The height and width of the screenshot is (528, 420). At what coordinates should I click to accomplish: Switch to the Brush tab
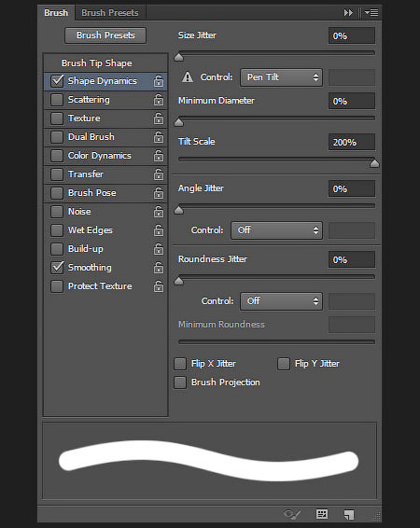(56, 13)
